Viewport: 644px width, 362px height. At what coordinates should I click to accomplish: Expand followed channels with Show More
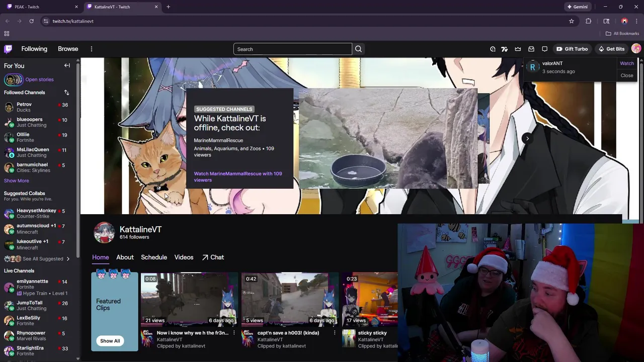(17, 180)
